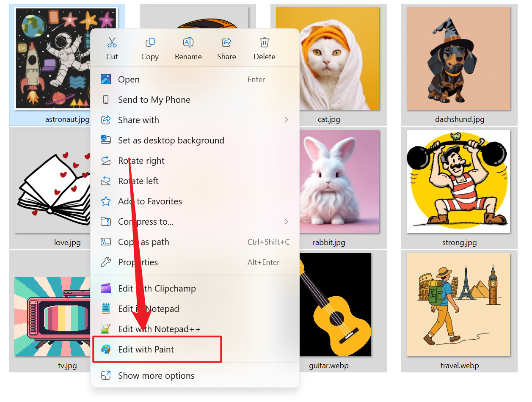Click the Ctrl+Shift+C shortcut text
The height and width of the screenshot is (402, 532).
[269, 242]
